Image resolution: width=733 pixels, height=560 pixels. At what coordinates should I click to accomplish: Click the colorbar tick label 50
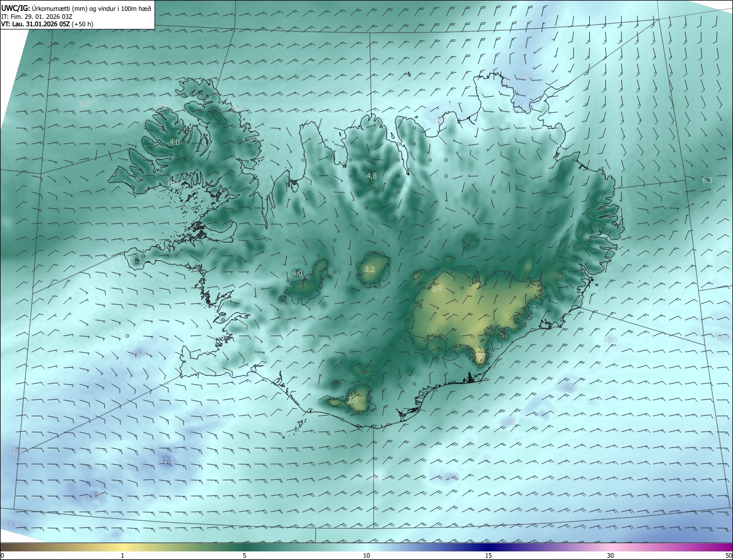point(728,556)
